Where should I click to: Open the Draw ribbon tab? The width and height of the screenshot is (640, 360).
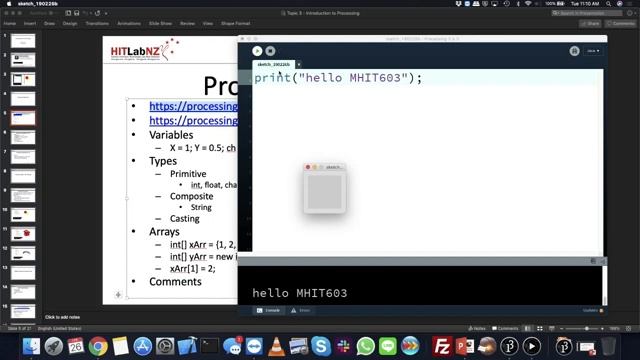click(x=49, y=24)
